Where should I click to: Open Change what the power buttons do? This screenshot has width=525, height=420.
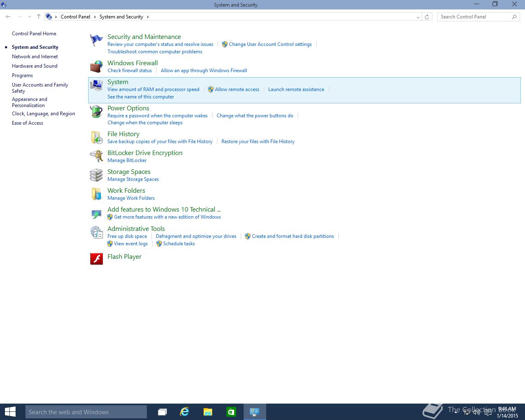pyautogui.click(x=255, y=116)
